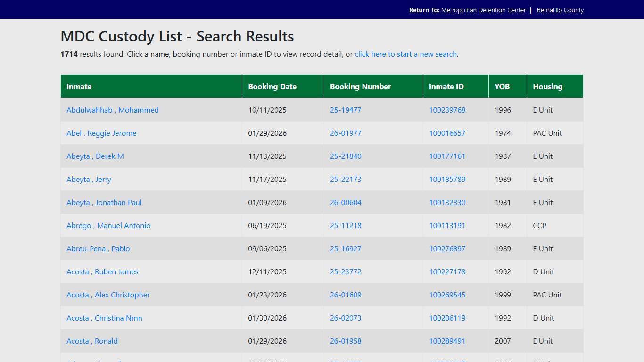Open Abeyta, Jonathan Paul's record detail

[104, 202]
